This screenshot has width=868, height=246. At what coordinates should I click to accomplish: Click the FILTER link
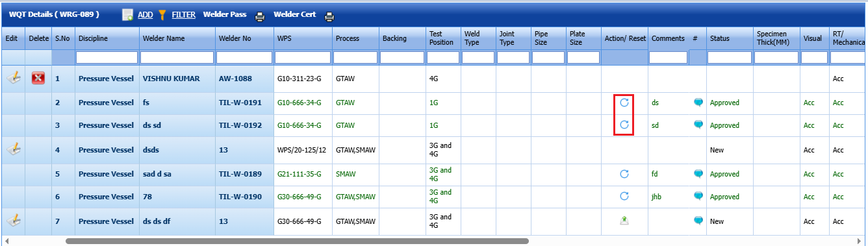[x=184, y=14]
